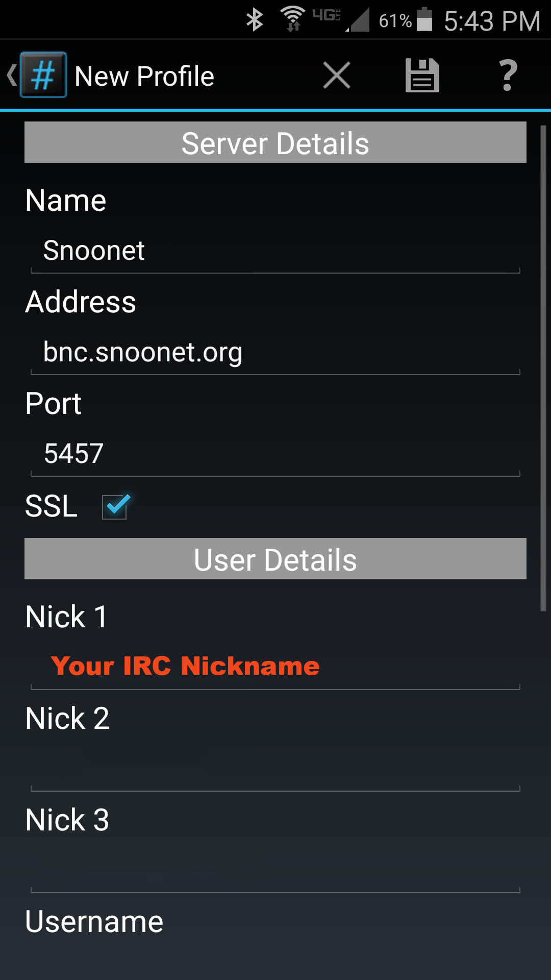This screenshot has height=980, width=551.
Task: Tap the hashtag app icon
Action: (43, 75)
